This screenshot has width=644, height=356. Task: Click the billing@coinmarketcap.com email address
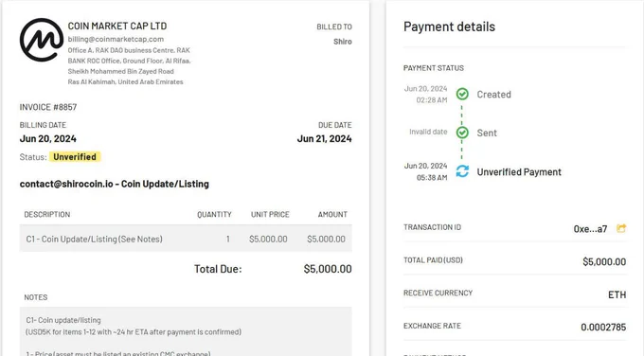tap(116, 39)
